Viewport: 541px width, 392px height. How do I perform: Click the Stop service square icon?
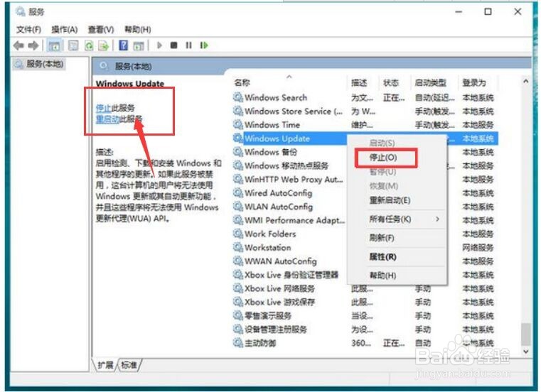174,45
